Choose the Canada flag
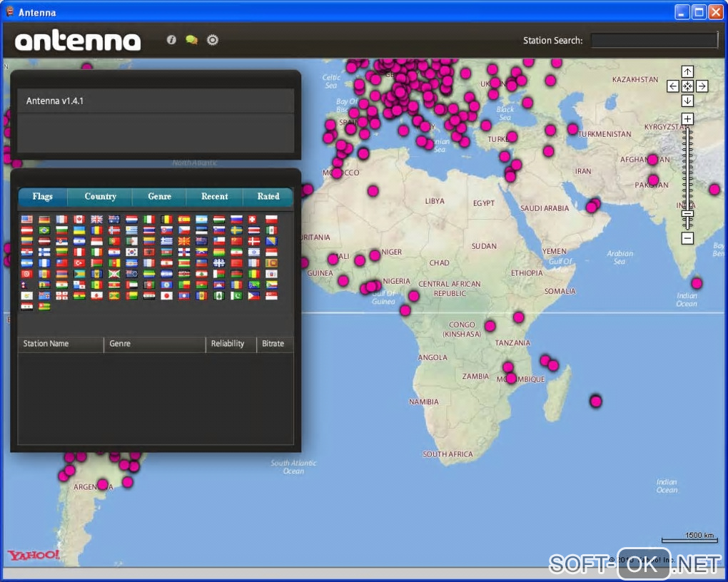The image size is (728, 582). pyautogui.click(x=79, y=220)
